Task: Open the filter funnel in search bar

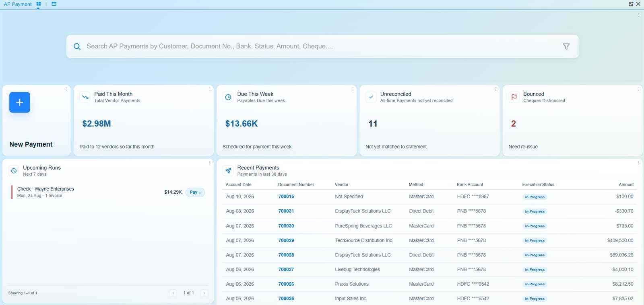Action: click(x=566, y=47)
